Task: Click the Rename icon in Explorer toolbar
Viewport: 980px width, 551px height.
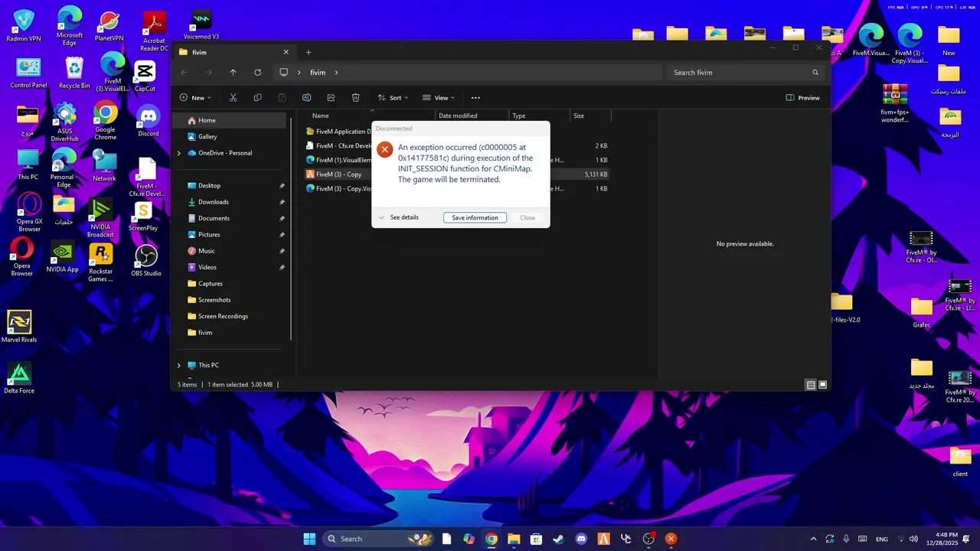Action: (x=306, y=98)
